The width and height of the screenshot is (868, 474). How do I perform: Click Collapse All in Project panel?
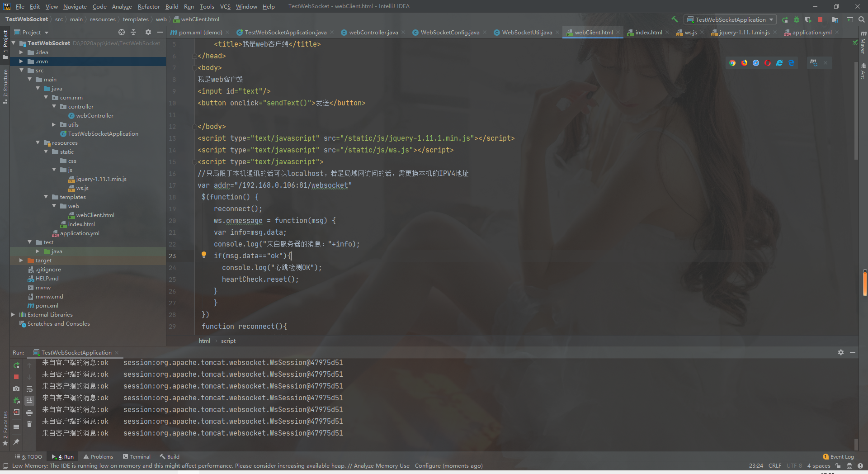pyautogui.click(x=133, y=32)
